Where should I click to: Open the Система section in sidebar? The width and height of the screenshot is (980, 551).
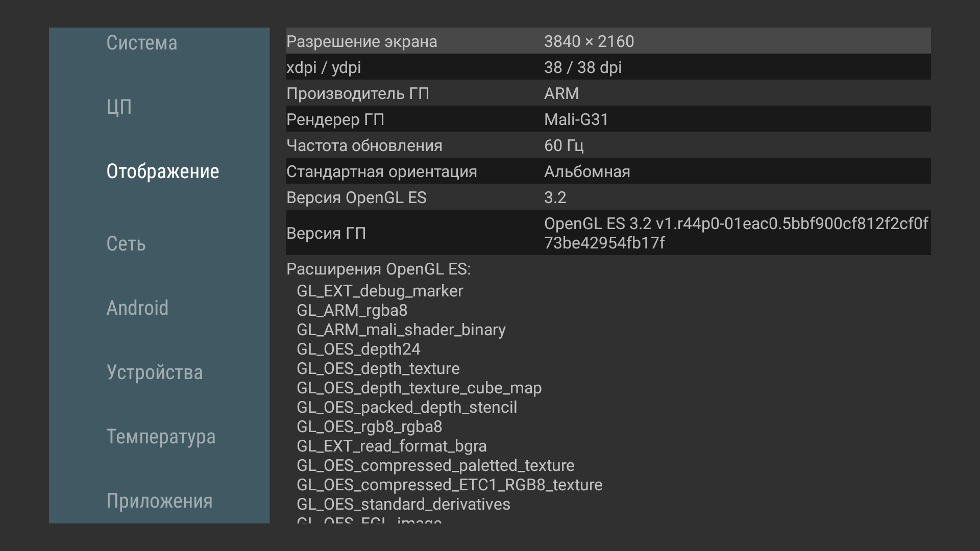click(x=142, y=43)
